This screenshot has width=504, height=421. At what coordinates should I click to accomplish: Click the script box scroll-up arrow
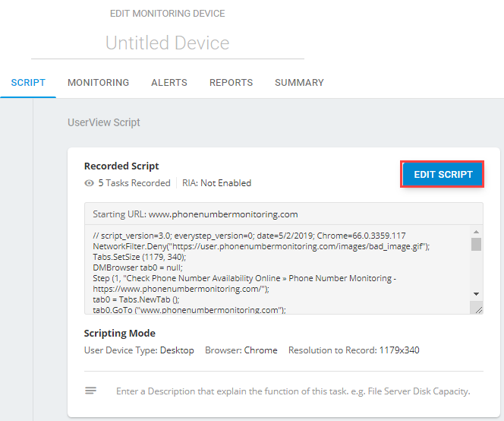tap(476, 233)
